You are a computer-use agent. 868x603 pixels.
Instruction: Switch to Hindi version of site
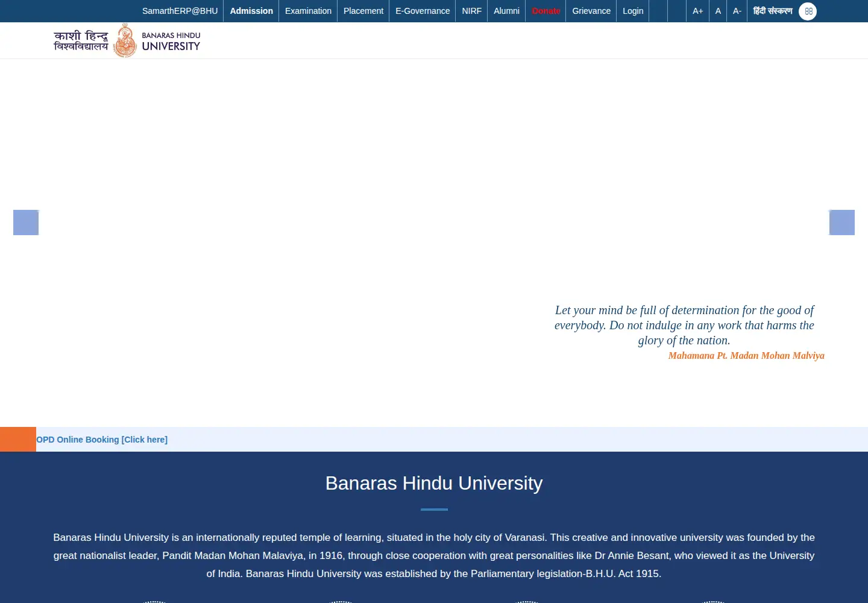(x=773, y=11)
